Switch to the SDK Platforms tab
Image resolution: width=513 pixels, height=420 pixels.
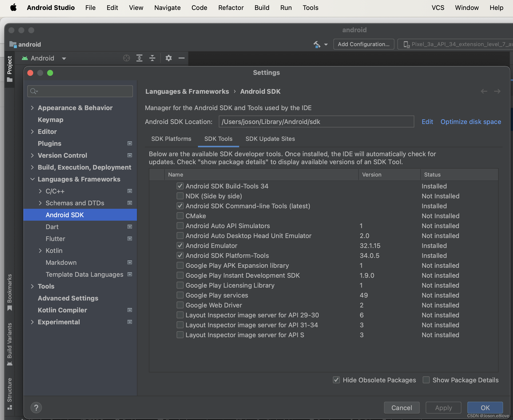click(x=171, y=139)
